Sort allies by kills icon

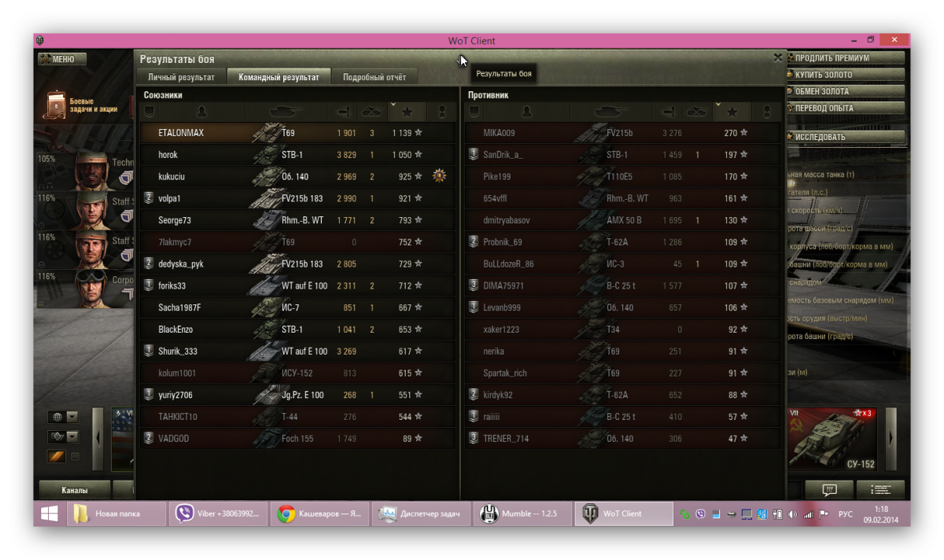371,112
